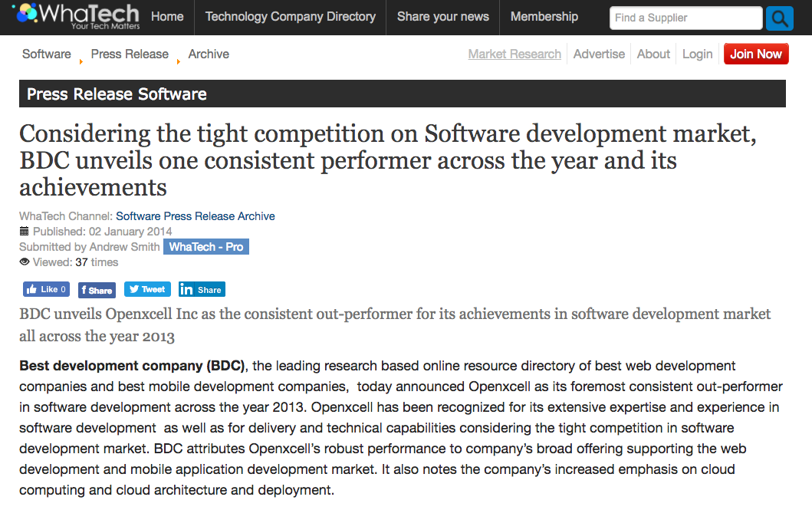Click the eye icon next to Viewed
The width and height of the screenshot is (812, 510).
[24, 262]
